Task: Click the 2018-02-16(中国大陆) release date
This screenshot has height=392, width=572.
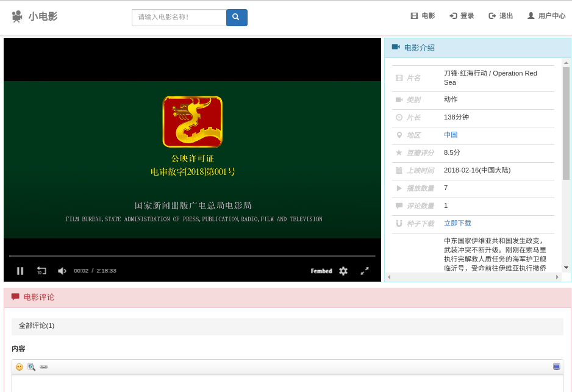Action: click(x=477, y=170)
